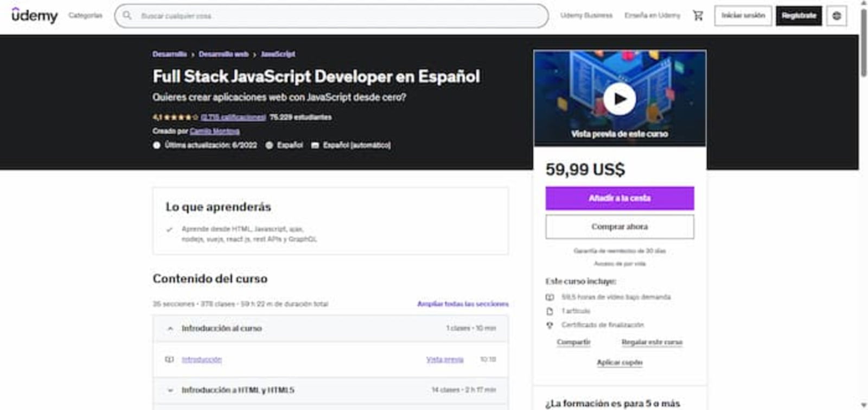Viewport: 868px width, 410px height.
Task: Go to Desarrollo web breadcrumb
Action: [x=224, y=54]
